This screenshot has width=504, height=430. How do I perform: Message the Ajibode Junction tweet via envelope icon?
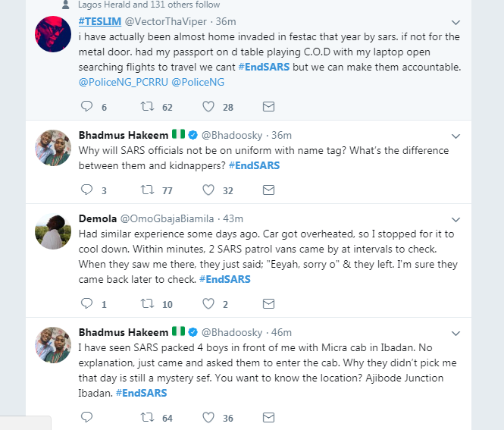click(268, 417)
